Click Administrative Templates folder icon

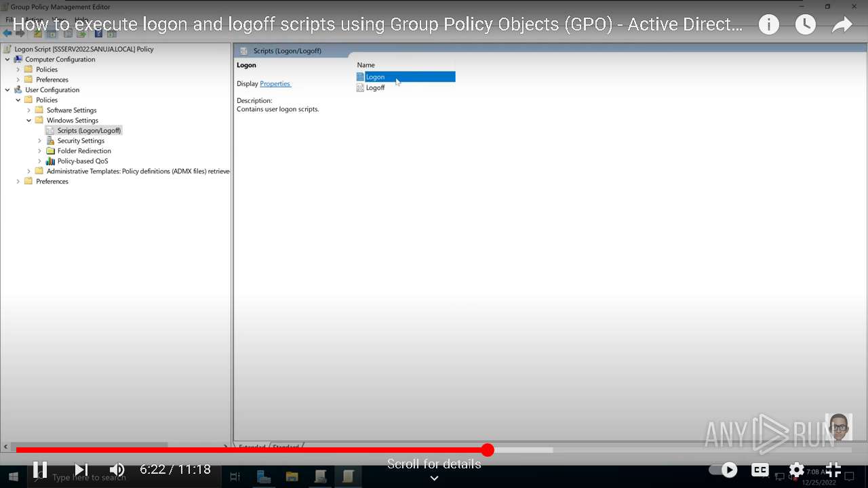(39, 171)
